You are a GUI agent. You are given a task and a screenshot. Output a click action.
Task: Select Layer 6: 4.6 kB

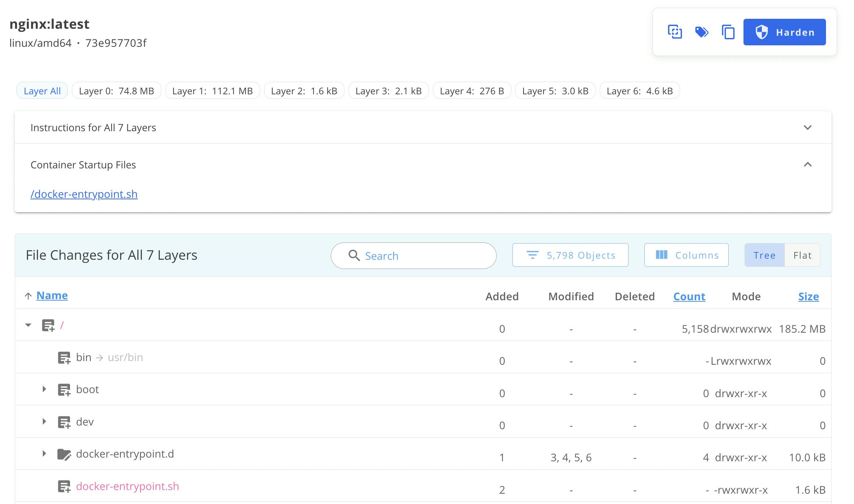(640, 91)
